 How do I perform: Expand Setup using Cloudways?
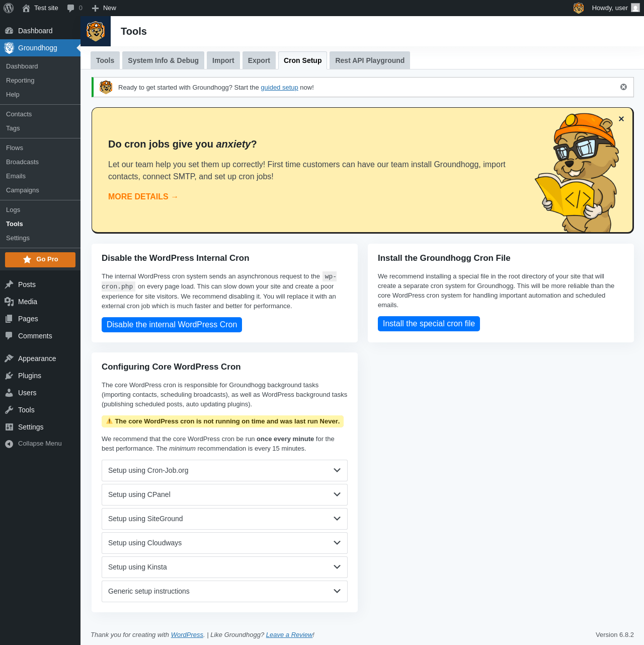[x=224, y=543]
